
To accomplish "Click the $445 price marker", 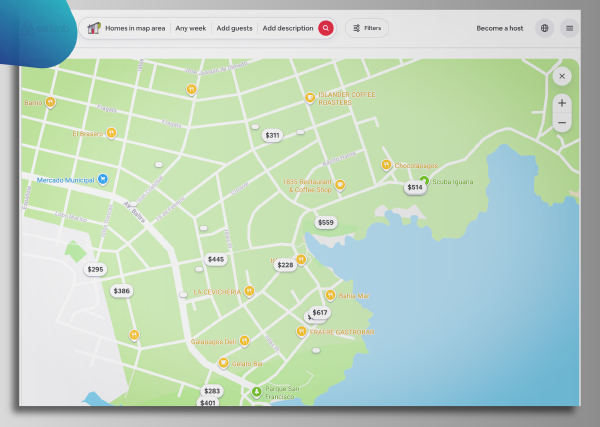I will (x=216, y=259).
